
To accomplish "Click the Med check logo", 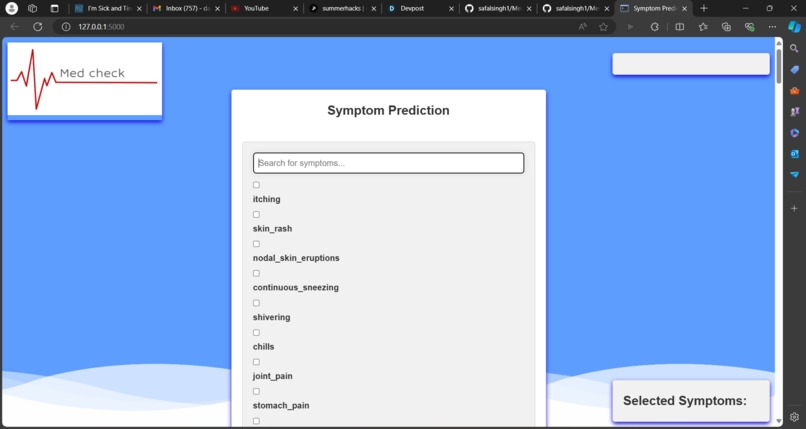I will pos(85,79).
